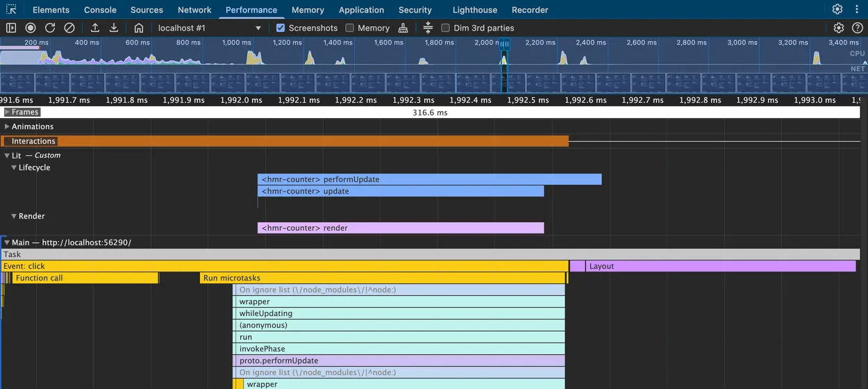Open DevTools settings gear in the tab bar
This screenshot has height=389, width=868.
tap(837, 10)
